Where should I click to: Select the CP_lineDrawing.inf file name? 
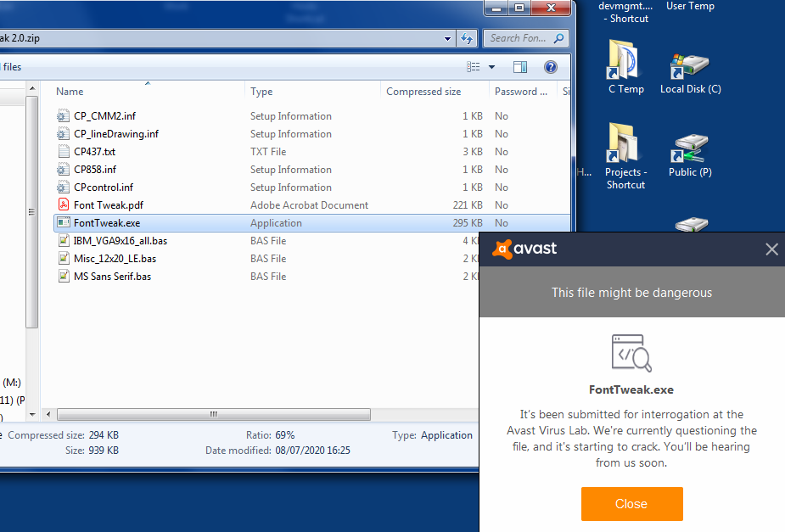(x=116, y=134)
